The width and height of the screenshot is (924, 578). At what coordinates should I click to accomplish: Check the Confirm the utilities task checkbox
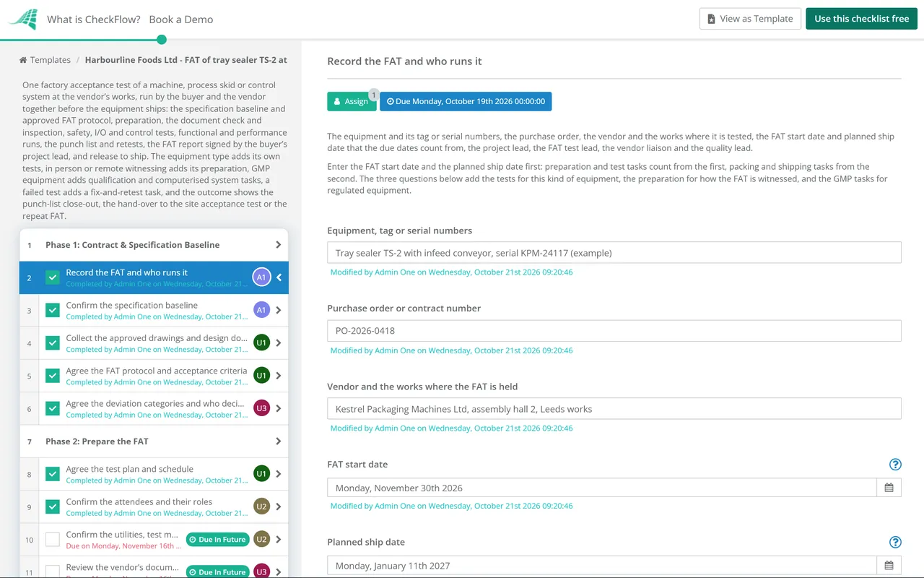(53, 540)
